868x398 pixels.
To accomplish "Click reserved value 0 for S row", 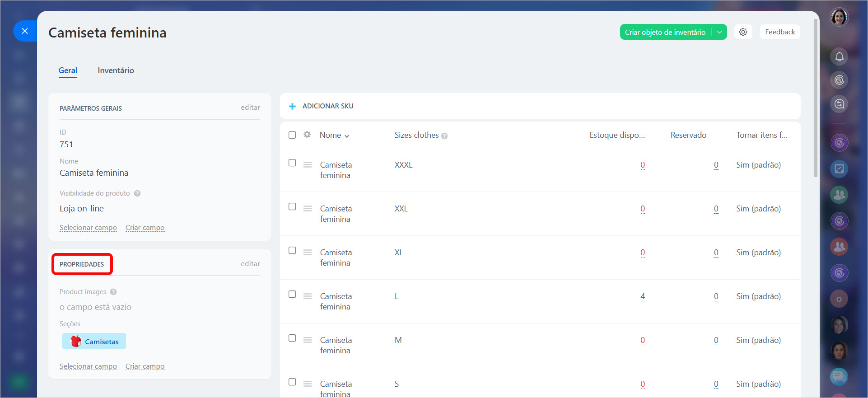I will pyautogui.click(x=716, y=384).
